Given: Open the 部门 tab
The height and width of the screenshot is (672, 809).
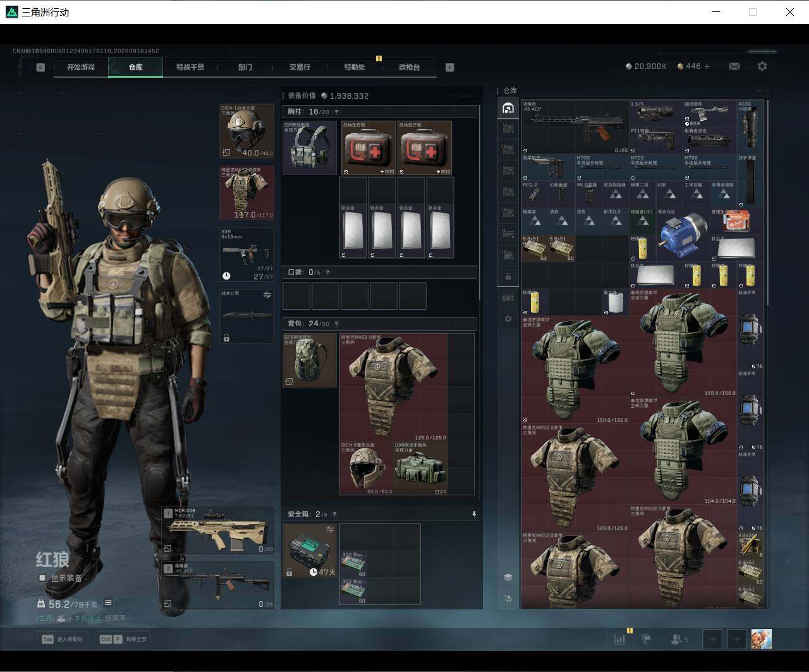Looking at the screenshot, I should 245,67.
